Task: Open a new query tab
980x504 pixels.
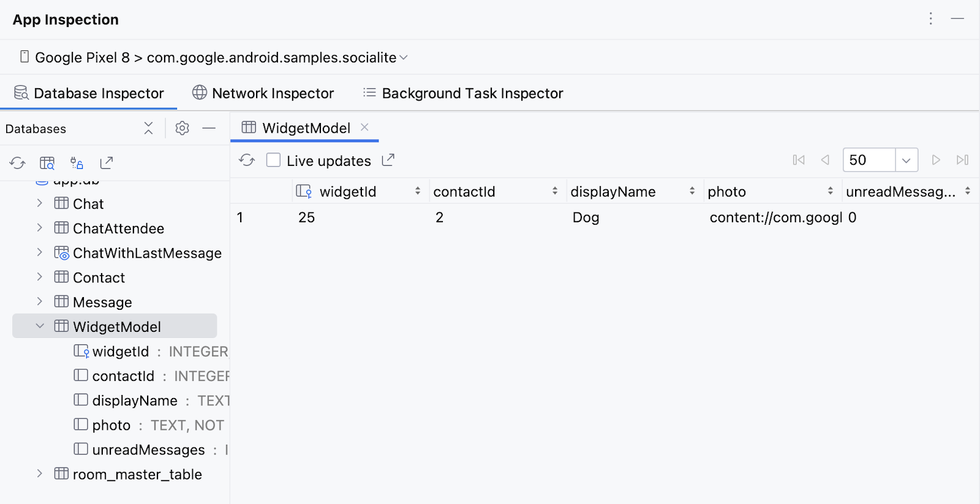Action: point(47,163)
